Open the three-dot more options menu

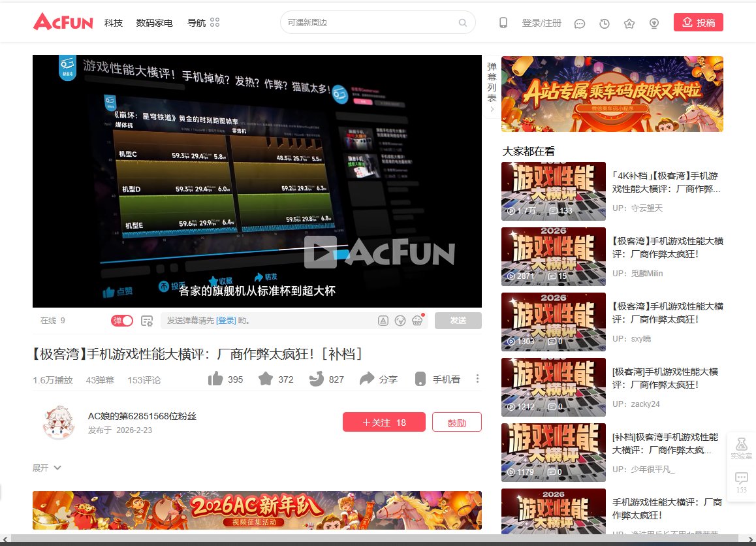pyautogui.click(x=477, y=379)
